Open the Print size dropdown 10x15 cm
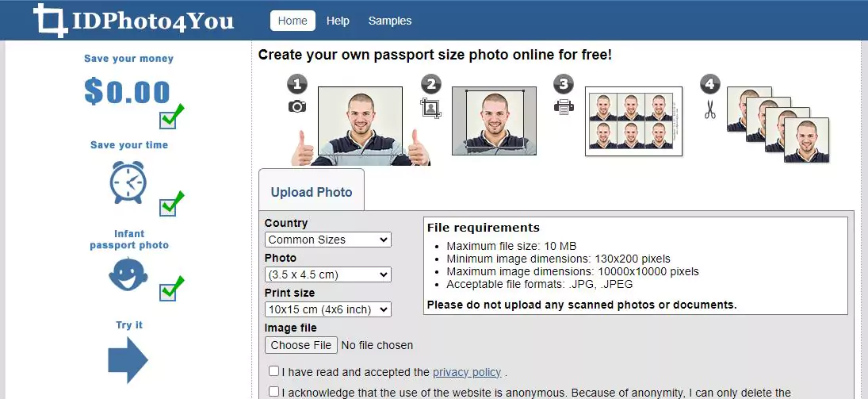The width and height of the screenshot is (868, 399). coord(327,309)
